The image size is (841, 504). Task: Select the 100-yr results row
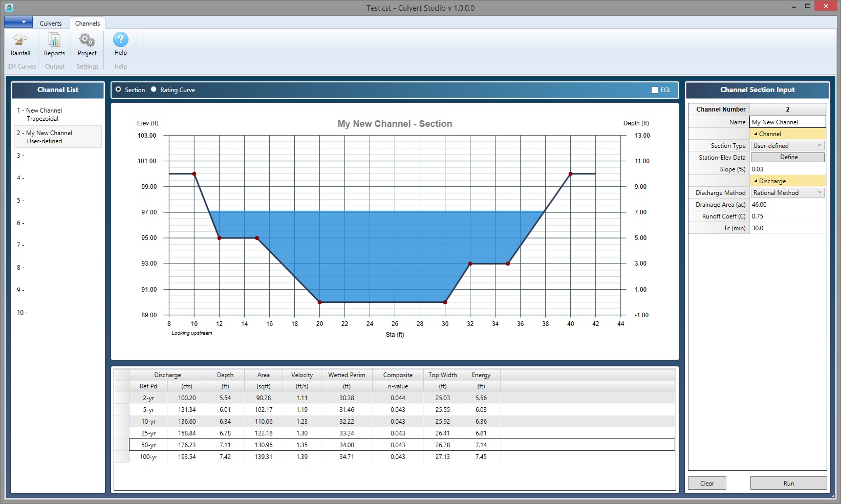point(402,457)
